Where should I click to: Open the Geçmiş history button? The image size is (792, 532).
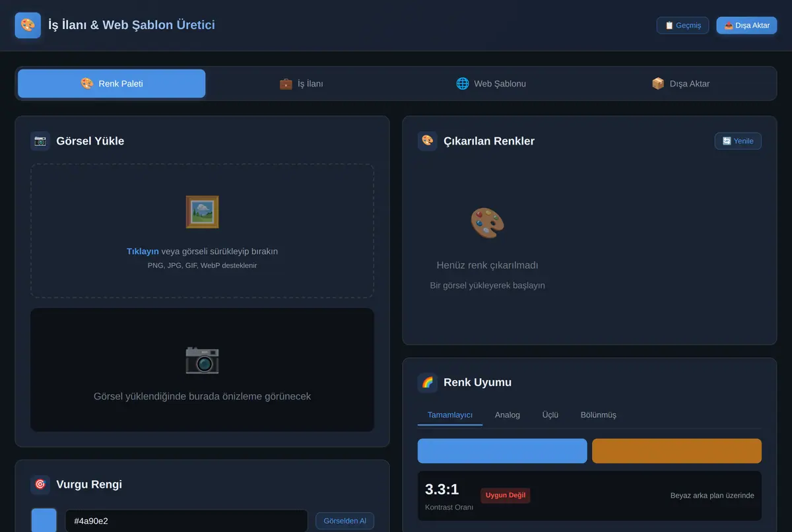pos(682,25)
